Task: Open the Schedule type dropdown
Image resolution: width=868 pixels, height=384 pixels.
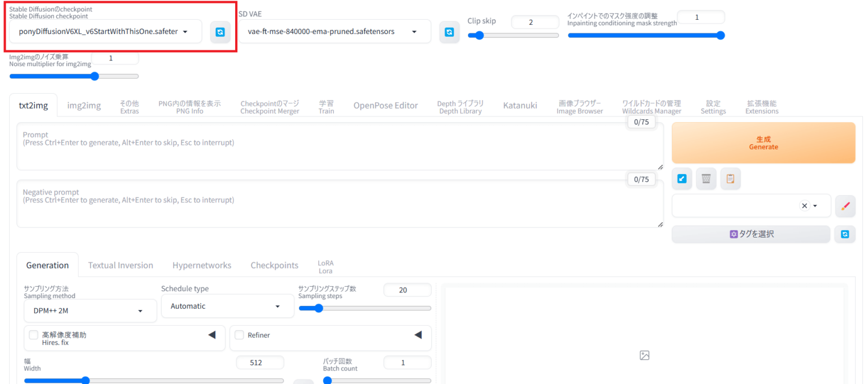Action: tap(227, 306)
